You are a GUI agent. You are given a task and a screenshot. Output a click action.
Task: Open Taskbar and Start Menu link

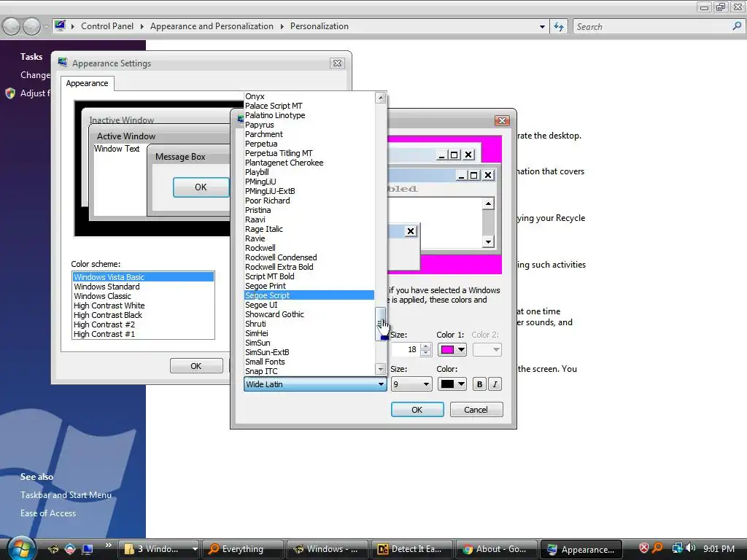pyautogui.click(x=66, y=495)
